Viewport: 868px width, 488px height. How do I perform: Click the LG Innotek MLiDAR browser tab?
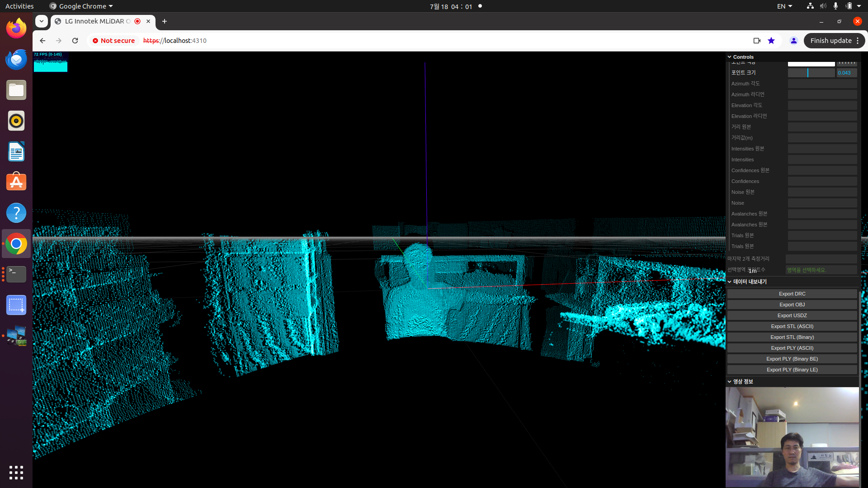100,21
